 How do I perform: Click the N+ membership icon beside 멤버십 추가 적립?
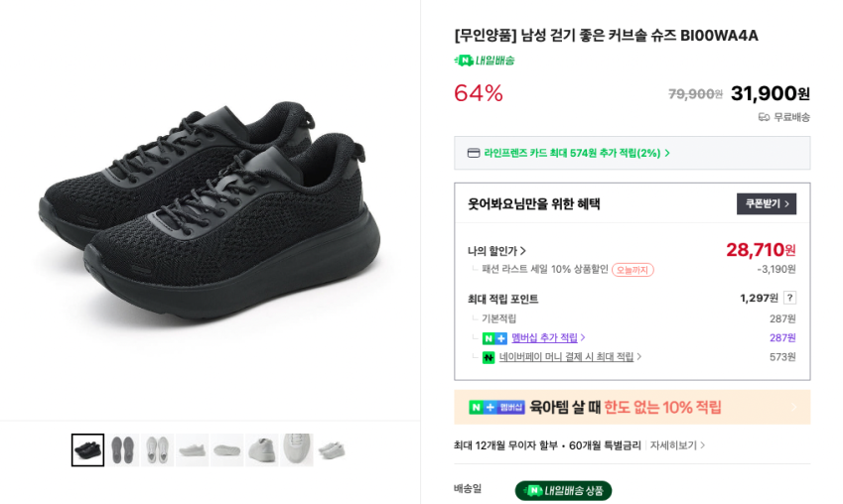(x=494, y=338)
